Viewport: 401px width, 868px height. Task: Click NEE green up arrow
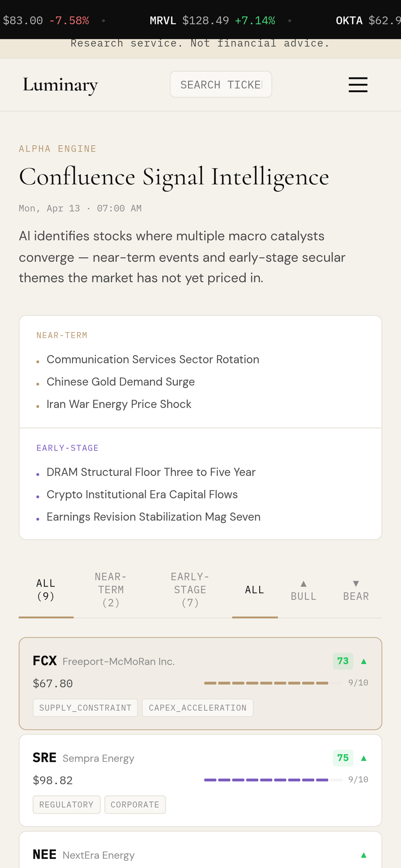pyautogui.click(x=364, y=855)
